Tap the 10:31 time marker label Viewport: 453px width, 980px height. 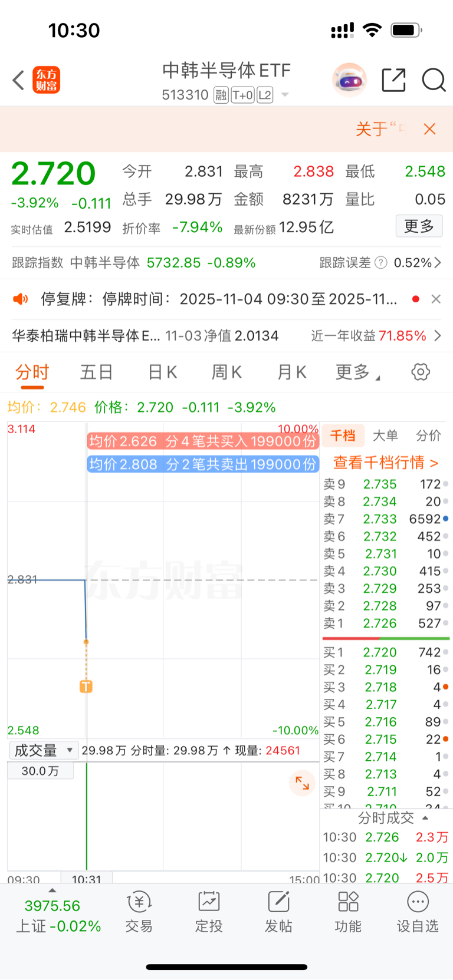click(x=87, y=879)
